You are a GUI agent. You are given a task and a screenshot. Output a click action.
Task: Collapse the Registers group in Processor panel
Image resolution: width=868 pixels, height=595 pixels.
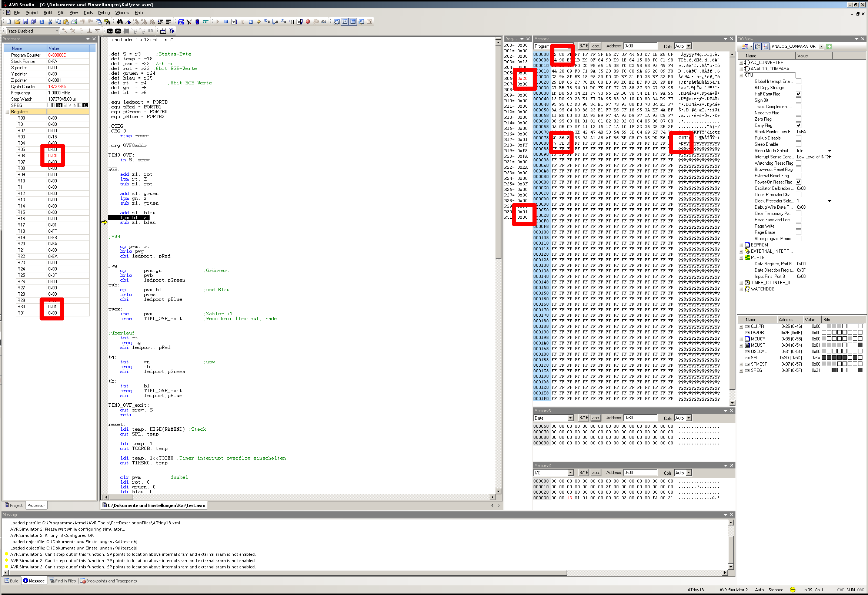coord(7,112)
